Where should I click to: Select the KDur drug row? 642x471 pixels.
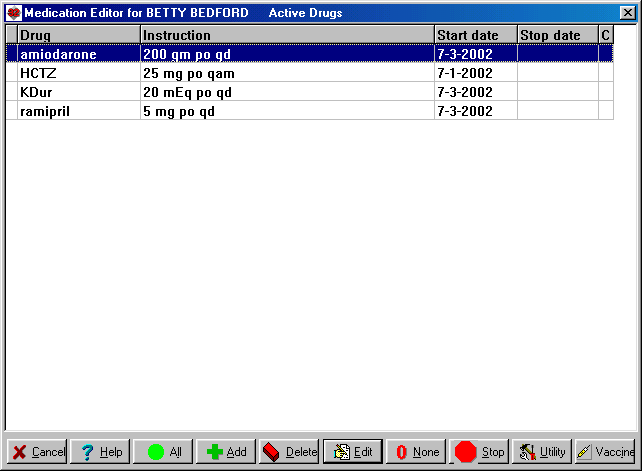(x=310, y=92)
